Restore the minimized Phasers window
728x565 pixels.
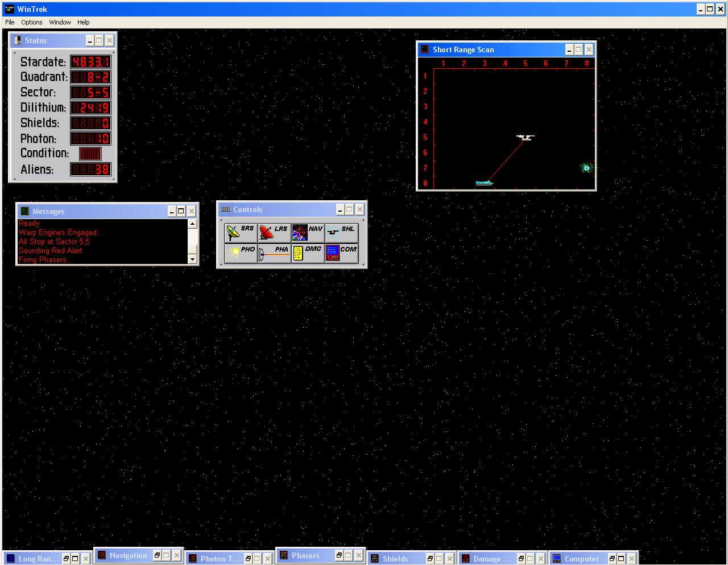pyautogui.click(x=339, y=555)
